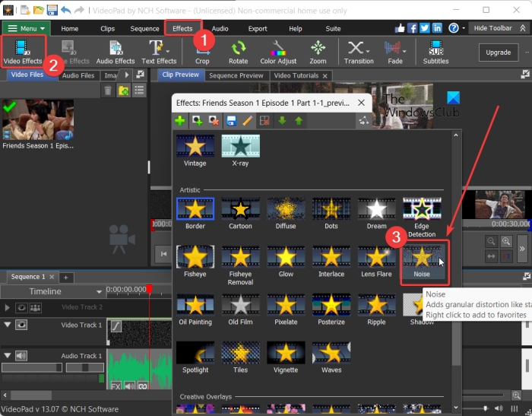Screen dimensions: 532x416
Task: Toggle Video Track 1 visibility eye
Action: pyautogui.click(x=21, y=325)
